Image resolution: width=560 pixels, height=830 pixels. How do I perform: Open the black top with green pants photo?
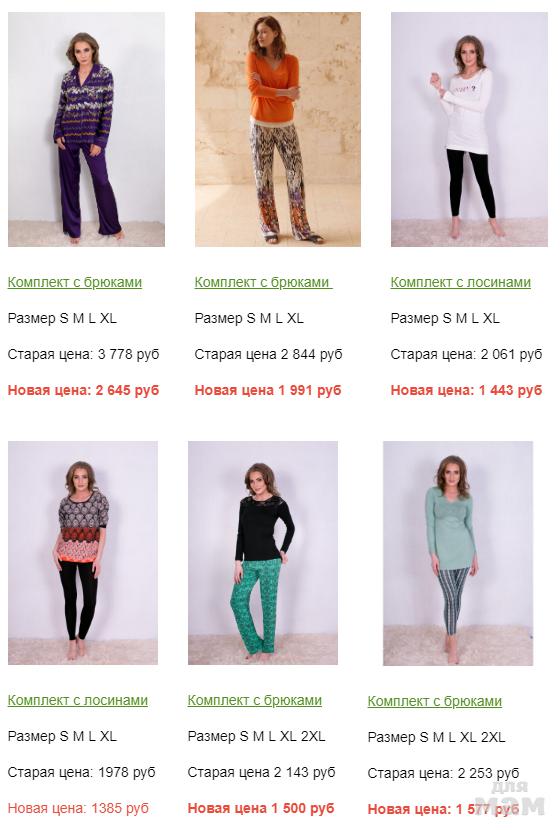coord(263,553)
